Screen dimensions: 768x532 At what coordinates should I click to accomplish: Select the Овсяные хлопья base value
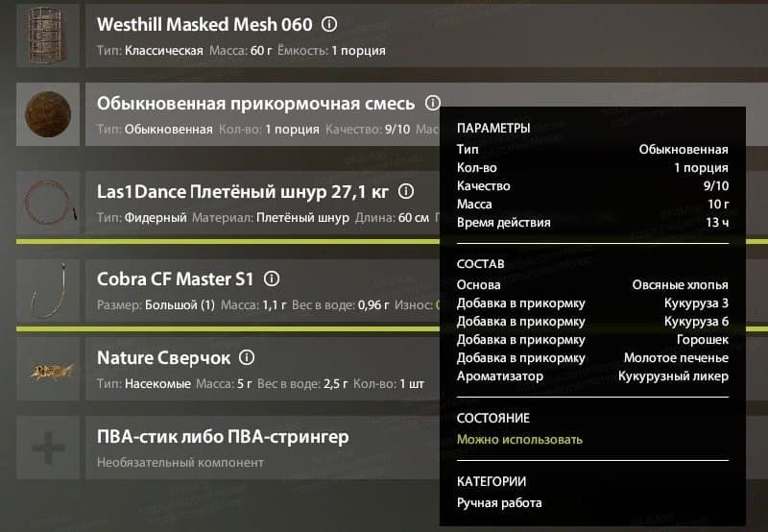(x=680, y=284)
